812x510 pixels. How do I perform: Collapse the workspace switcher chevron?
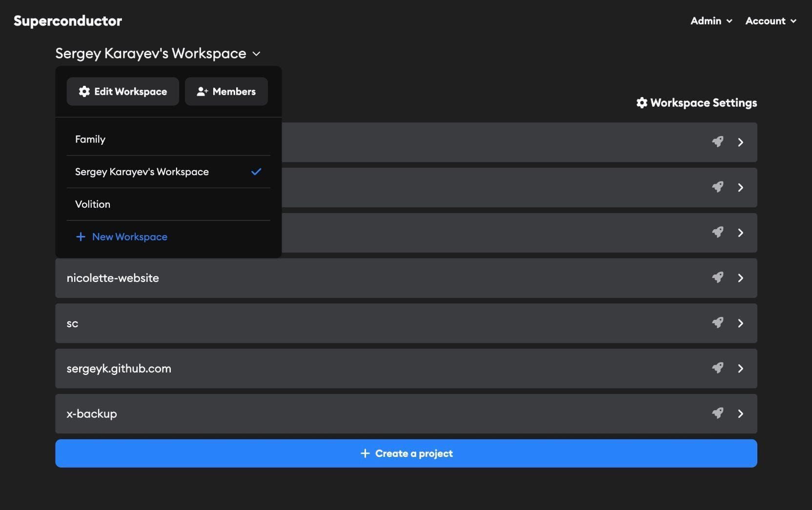(x=257, y=54)
